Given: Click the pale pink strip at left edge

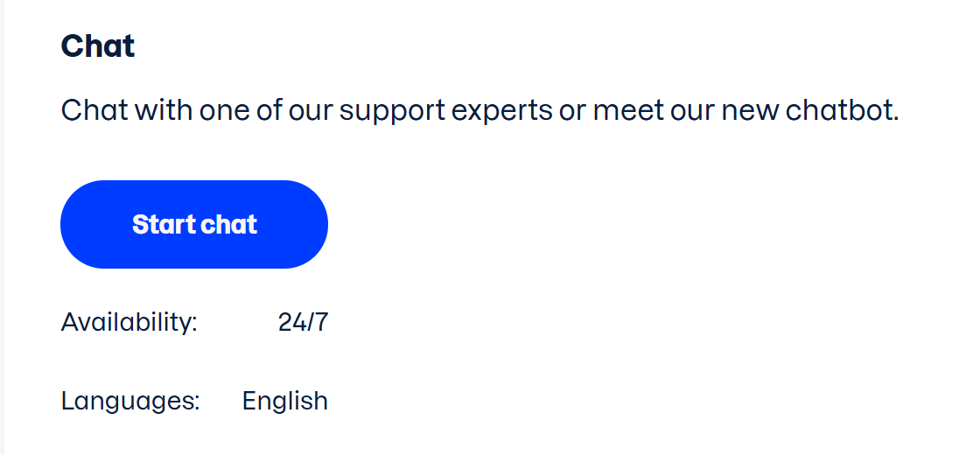Looking at the screenshot, I should point(3,227).
